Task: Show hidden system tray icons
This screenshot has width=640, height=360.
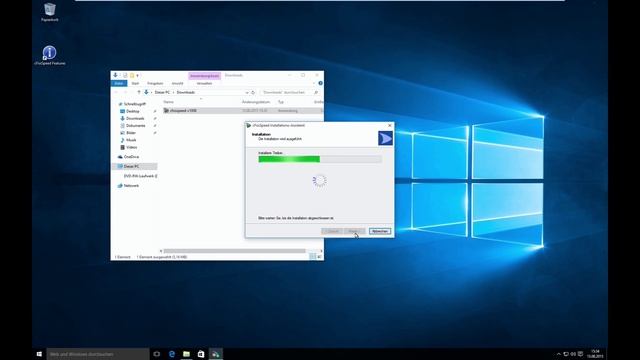Action: pos(559,354)
